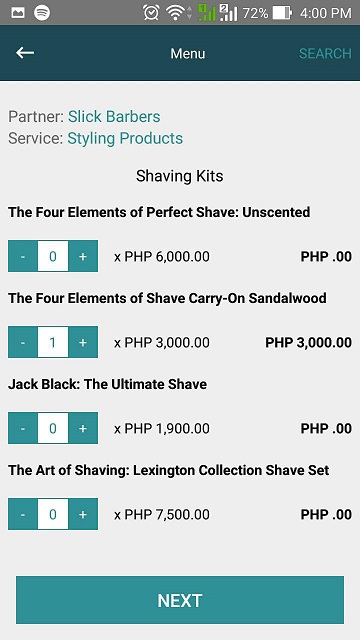Screen dimensions: 360x640
Task: Tap the alarm clock status icon
Action: [151, 13]
